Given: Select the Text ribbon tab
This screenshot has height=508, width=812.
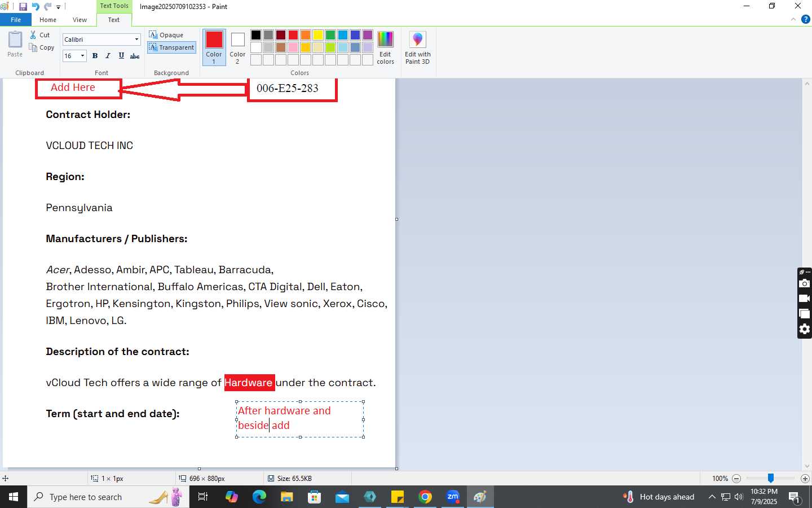Looking at the screenshot, I should (114, 20).
